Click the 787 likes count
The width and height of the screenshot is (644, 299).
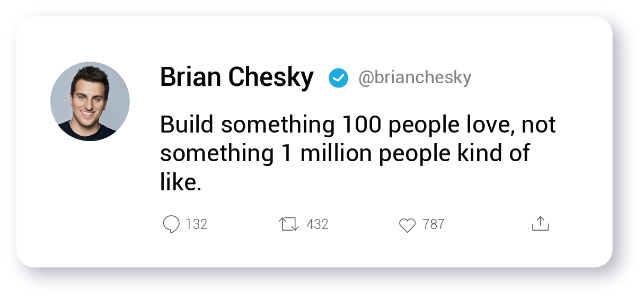click(434, 224)
